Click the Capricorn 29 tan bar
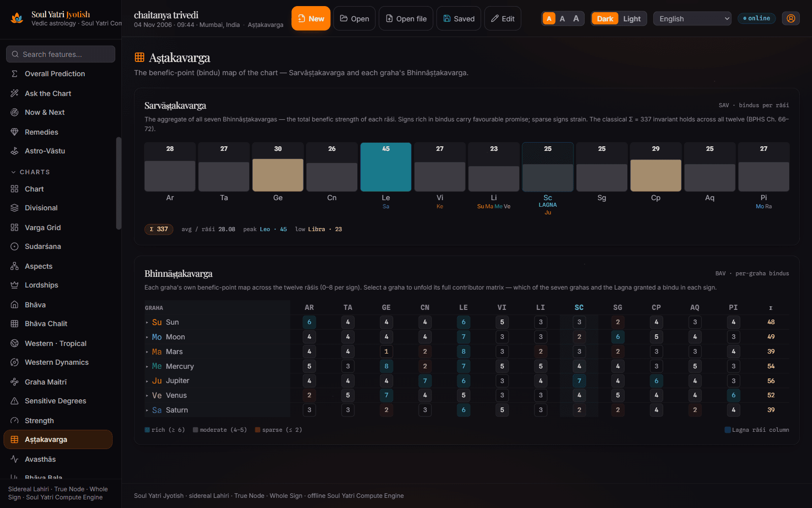 coord(656,175)
